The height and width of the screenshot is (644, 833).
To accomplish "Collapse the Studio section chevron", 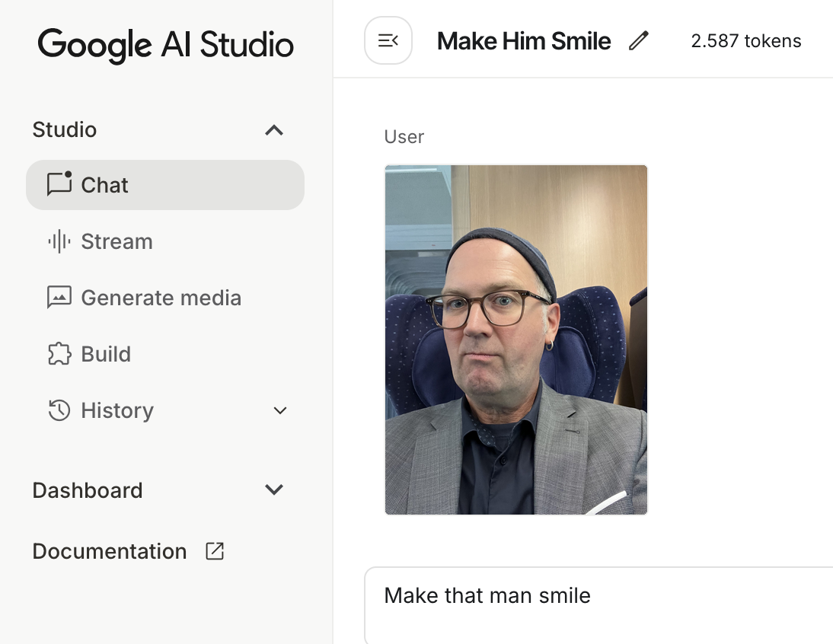I will (274, 130).
